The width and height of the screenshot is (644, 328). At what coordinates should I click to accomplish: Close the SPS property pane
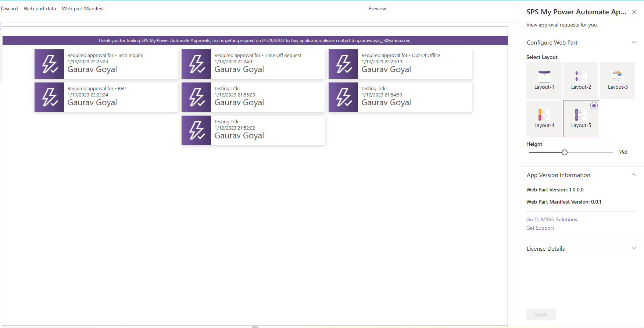pos(634,12)
